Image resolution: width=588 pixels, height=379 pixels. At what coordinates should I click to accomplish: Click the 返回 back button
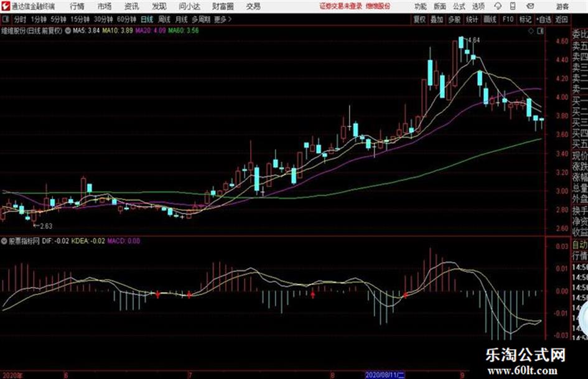pyautogui.click(x=562, y=19)
